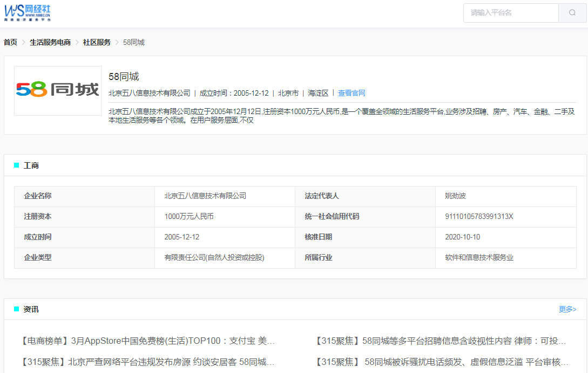Open news on 58同城被诉骚扰电话频发
Image resolution: width=588 pixels, height=373 pixels.
tap(441, 362)
